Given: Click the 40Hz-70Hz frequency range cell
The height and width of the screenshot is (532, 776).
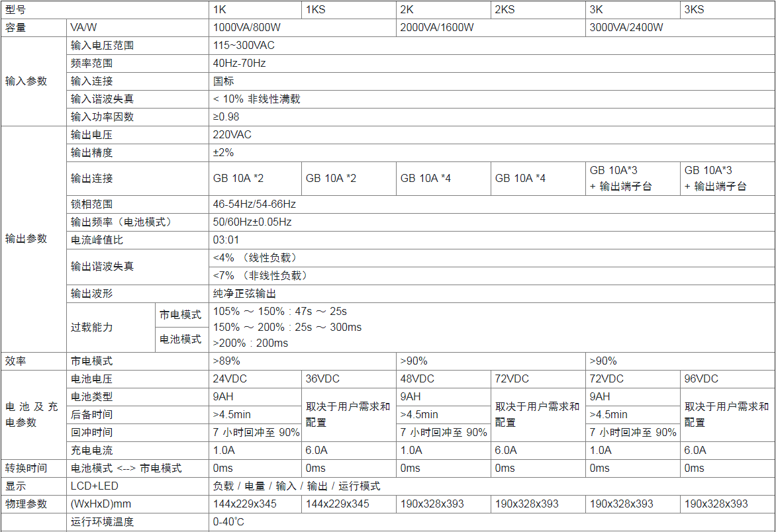Looking at the screenshot, I should 239,64.
